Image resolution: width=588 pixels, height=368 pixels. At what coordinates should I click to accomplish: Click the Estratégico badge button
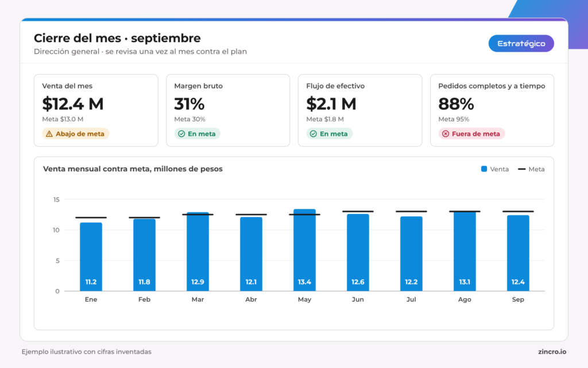[x=521, y=44]
